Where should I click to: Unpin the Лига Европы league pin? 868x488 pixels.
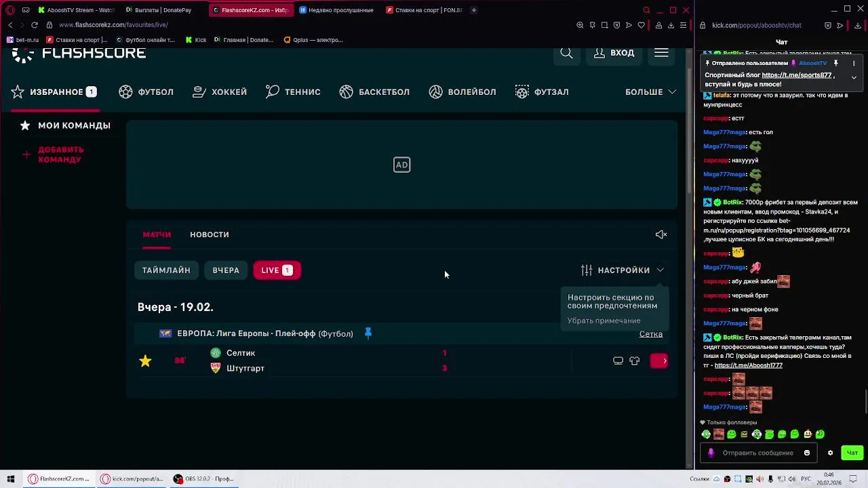click(x=368, y=333)
